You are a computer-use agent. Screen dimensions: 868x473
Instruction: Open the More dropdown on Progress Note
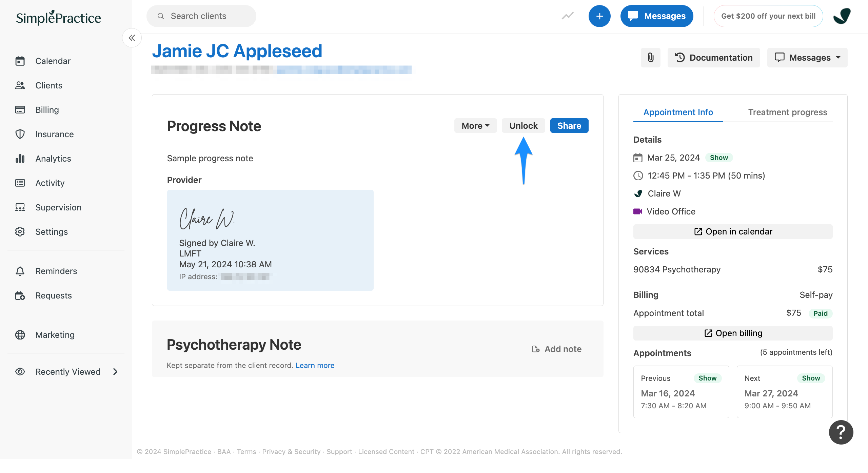pyautogui.click(x=475, y=126)
